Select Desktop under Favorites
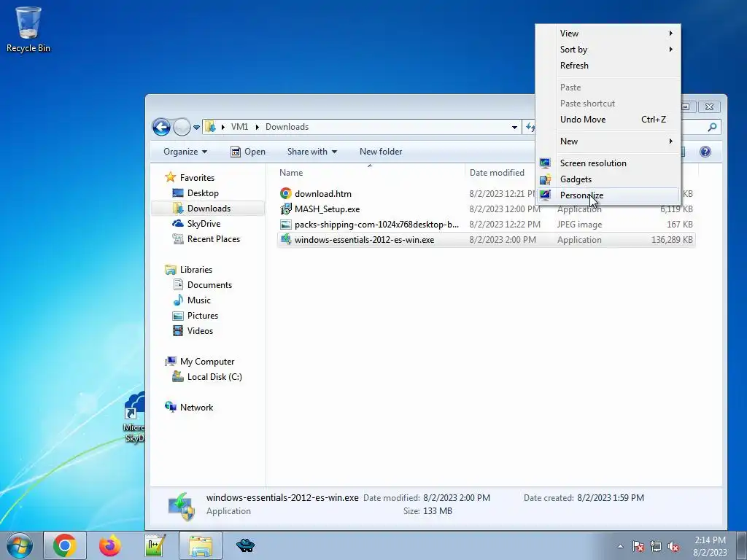The image size is (747, 560). (196, 192)
